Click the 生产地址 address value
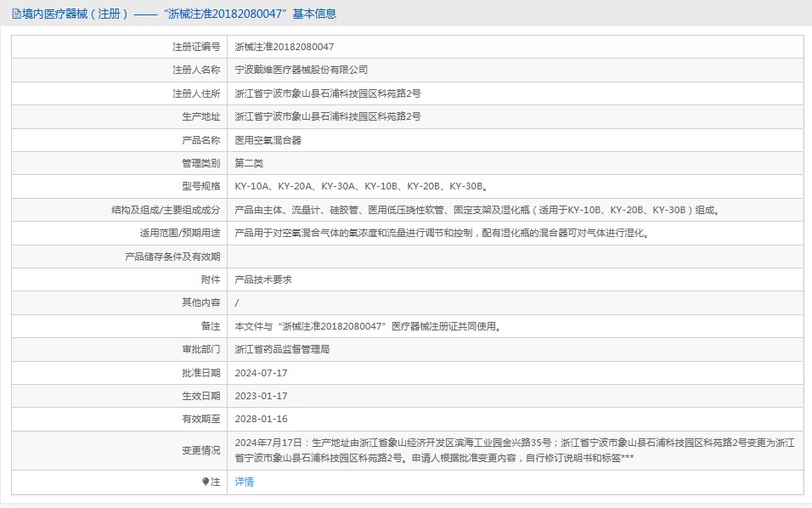This screenshot has height=508, width=812. coord(327,116)
